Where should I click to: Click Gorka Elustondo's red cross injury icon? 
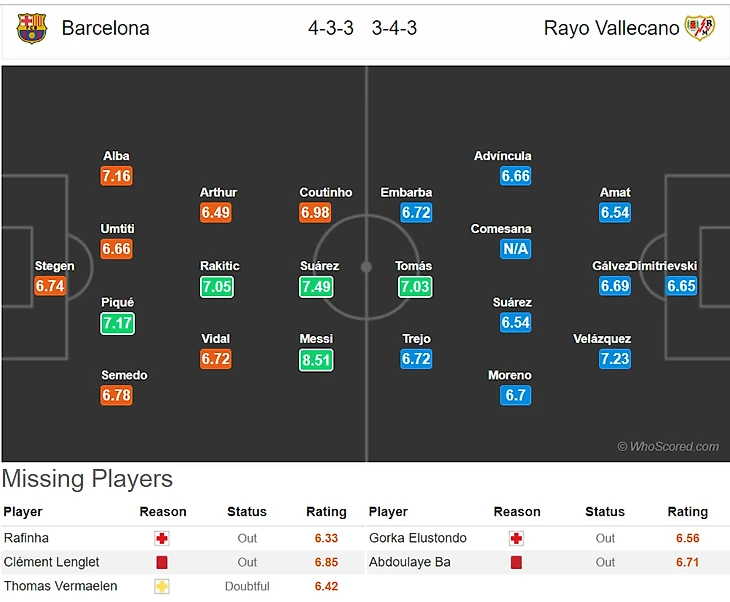point(516,538)
